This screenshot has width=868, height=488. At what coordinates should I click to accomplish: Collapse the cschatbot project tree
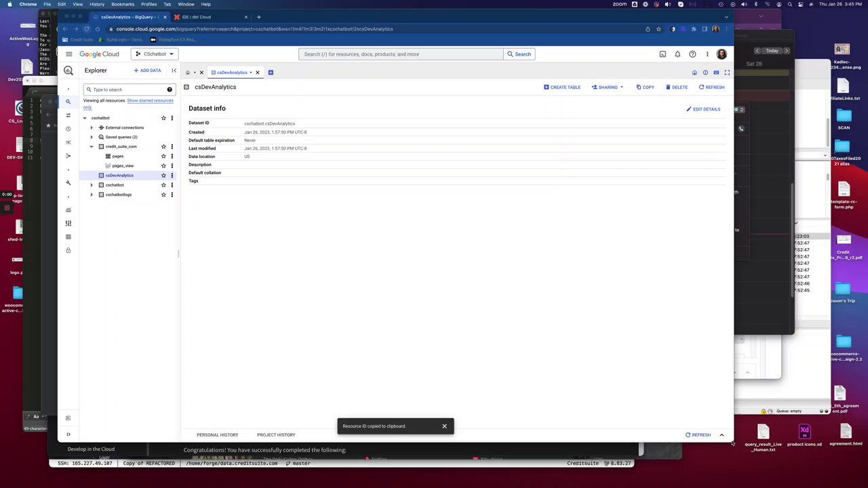click(85, 118)
